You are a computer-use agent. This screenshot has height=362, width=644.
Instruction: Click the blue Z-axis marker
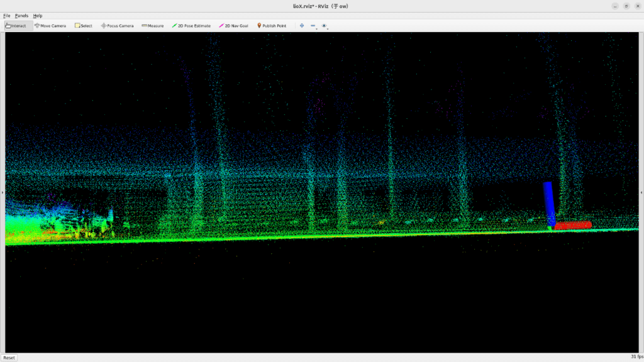(549, 202)
